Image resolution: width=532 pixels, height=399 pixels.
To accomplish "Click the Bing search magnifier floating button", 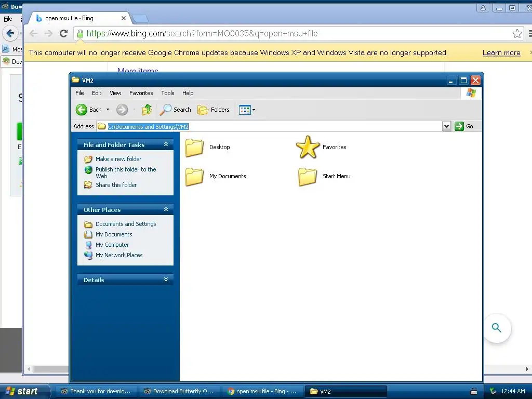I will 497,328.
